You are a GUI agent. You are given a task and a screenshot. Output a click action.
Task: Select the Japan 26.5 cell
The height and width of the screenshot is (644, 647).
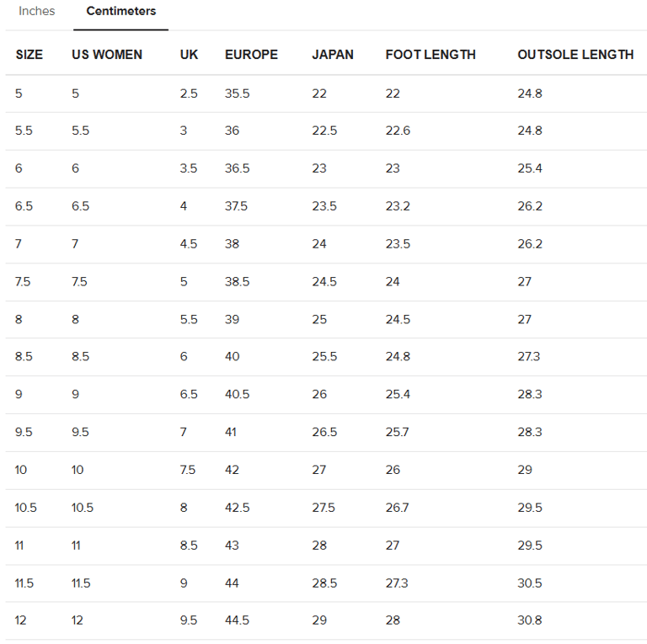324,432
